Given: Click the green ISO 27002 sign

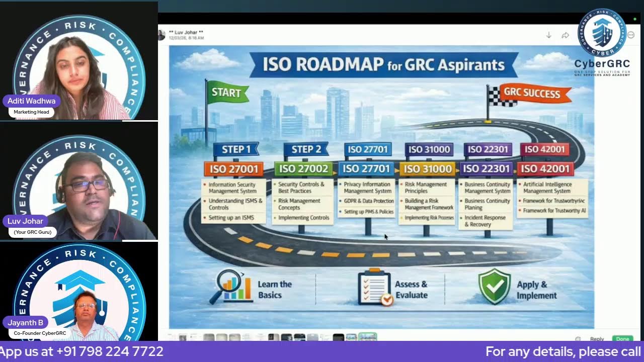Looking at the screenshot, I should 303,169.
